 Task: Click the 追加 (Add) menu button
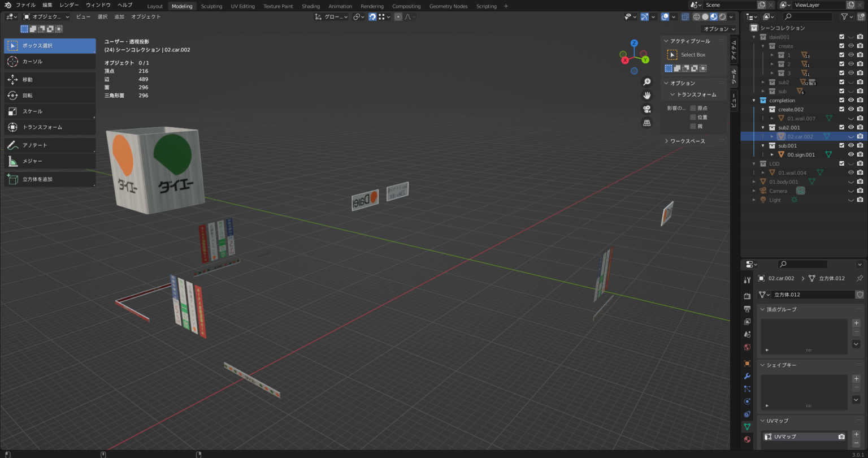pos(119,17)
